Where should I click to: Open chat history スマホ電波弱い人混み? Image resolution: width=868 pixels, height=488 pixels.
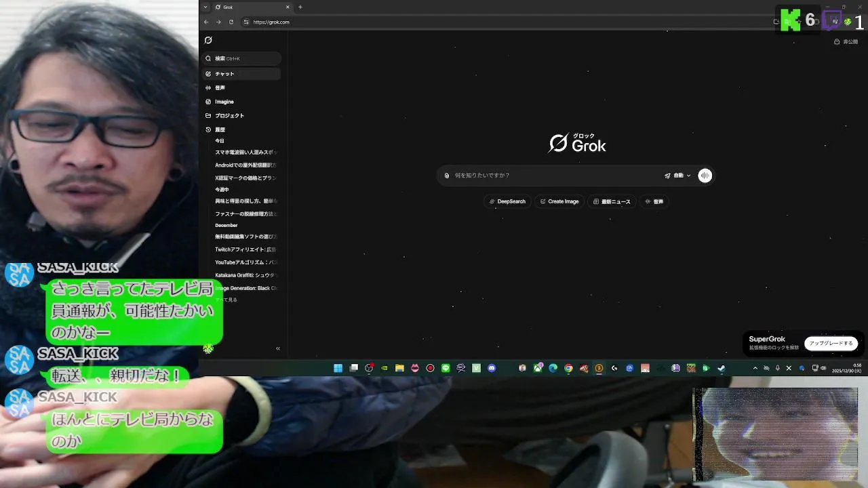(245, 152)
